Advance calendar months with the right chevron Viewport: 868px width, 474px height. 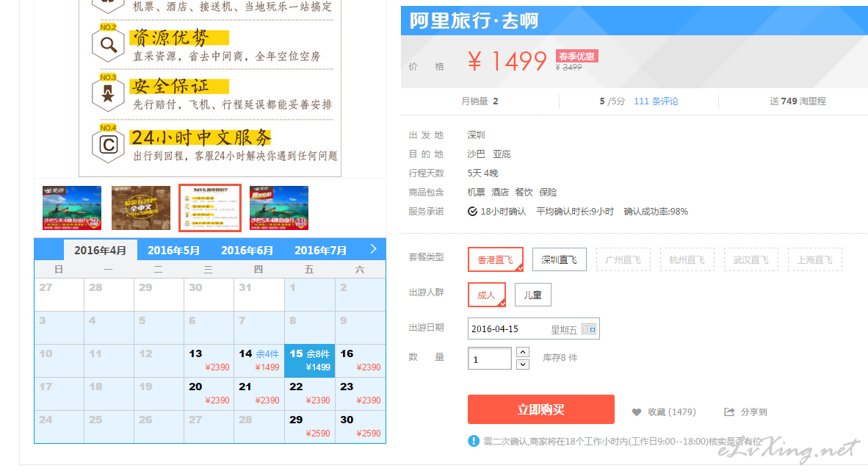coord(373,249)
